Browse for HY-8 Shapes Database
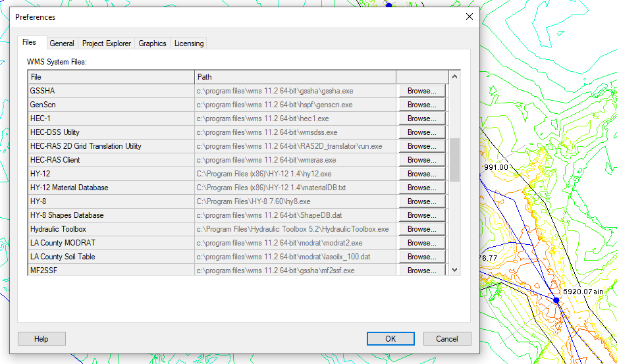 (422, 215)
